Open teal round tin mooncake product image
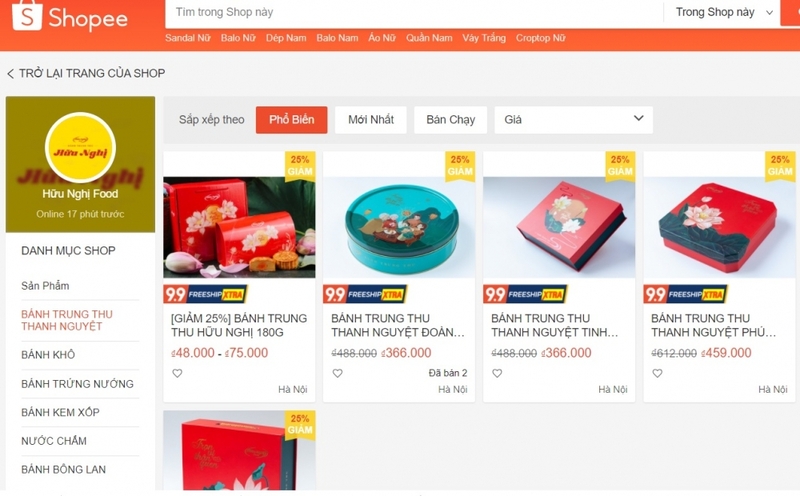 click(399, 227)
